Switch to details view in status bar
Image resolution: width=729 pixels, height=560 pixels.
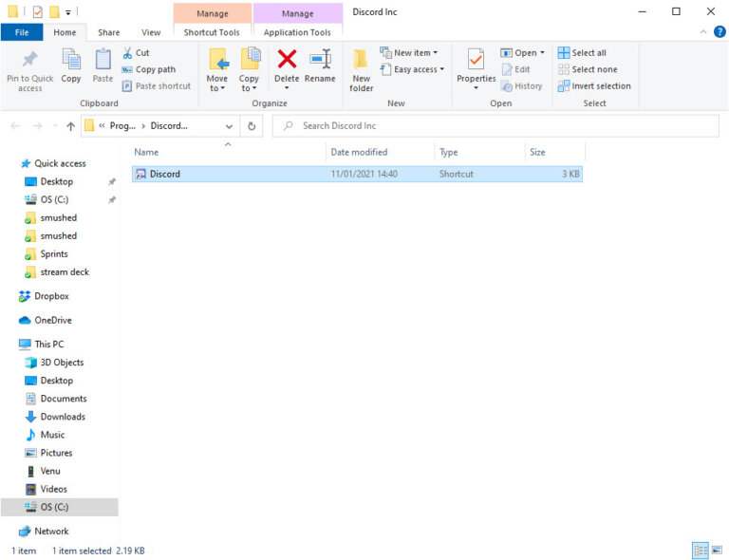(x=700, y=551)
